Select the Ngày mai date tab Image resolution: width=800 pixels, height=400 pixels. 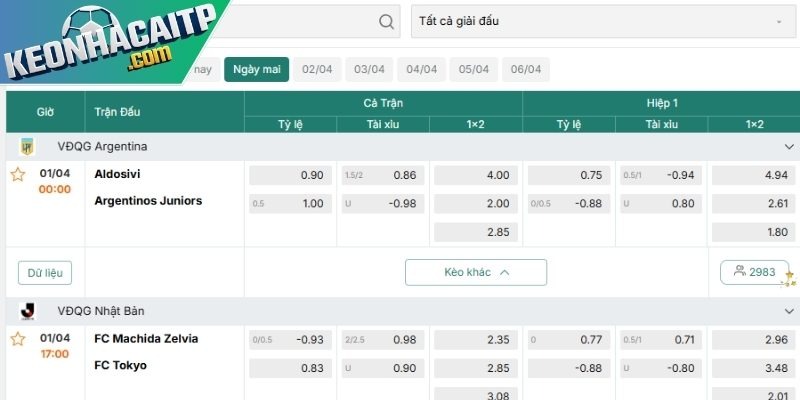257,69
